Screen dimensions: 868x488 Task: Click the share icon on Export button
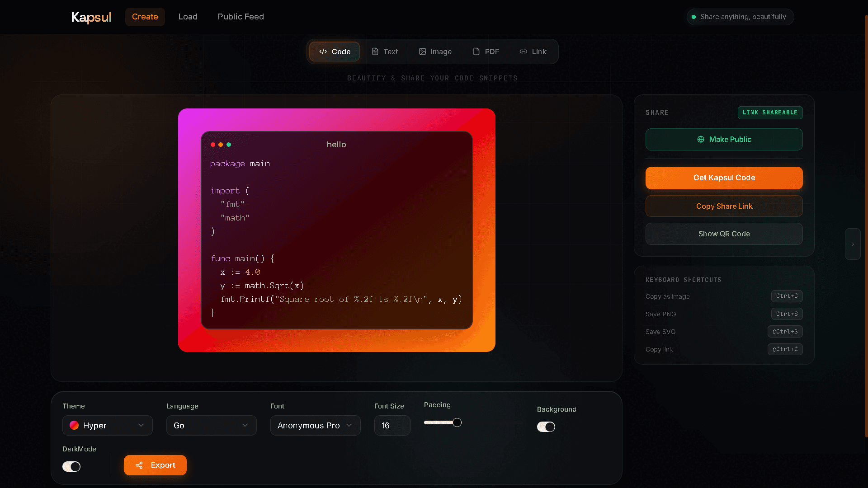139,465
